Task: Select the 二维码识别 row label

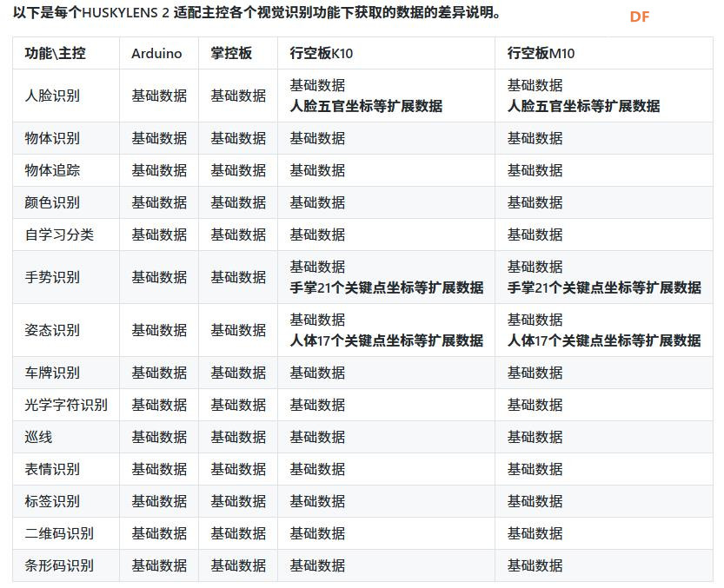Action: [x=59, y=533]
